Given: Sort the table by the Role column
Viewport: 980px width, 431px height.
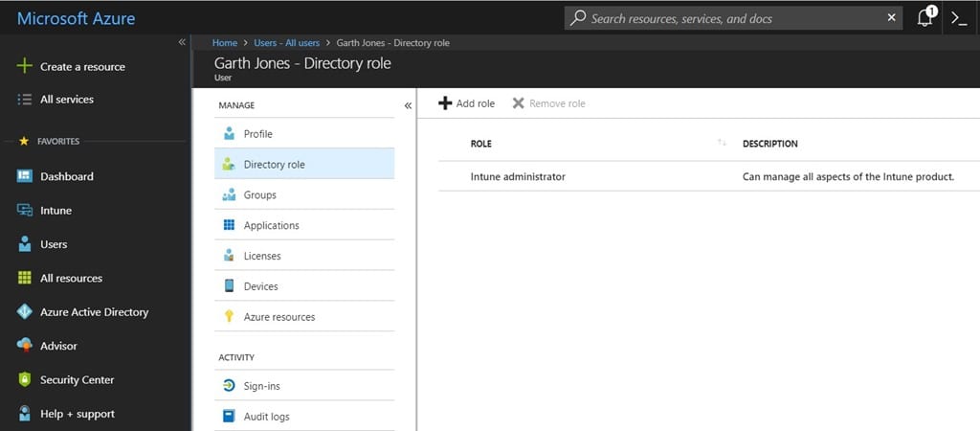Looking at the screenshot, I should pyautogui.click(x=722, y=144).
